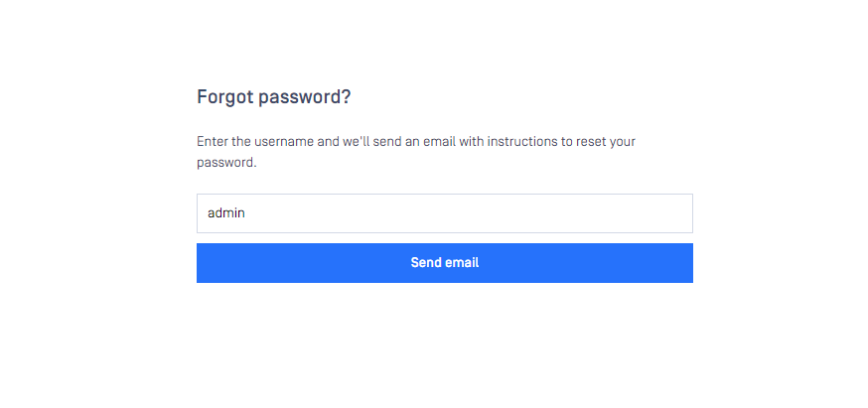The image size is (868, 408).
Task: Click the word username in the instructions
Action: 284,142
